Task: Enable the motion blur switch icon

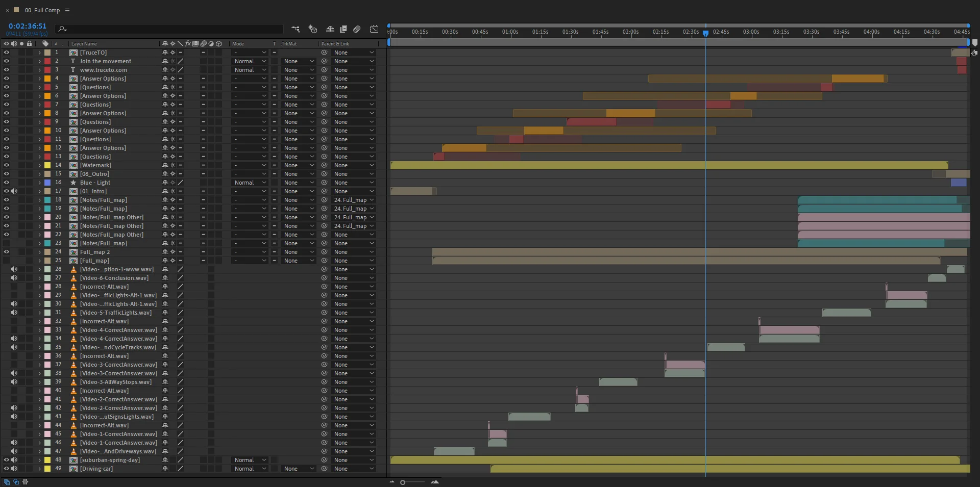Action: coord(357,29)
